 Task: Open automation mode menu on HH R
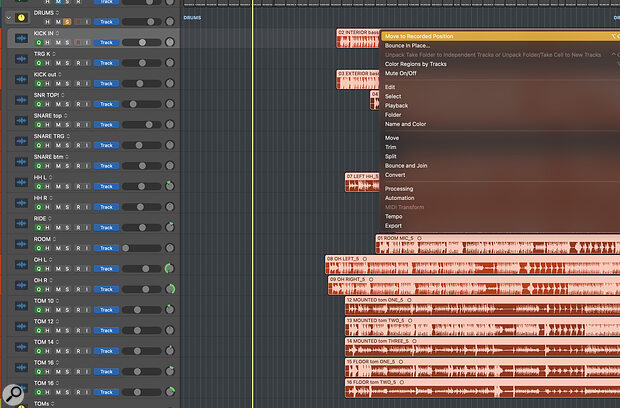(x=106, y=207)
